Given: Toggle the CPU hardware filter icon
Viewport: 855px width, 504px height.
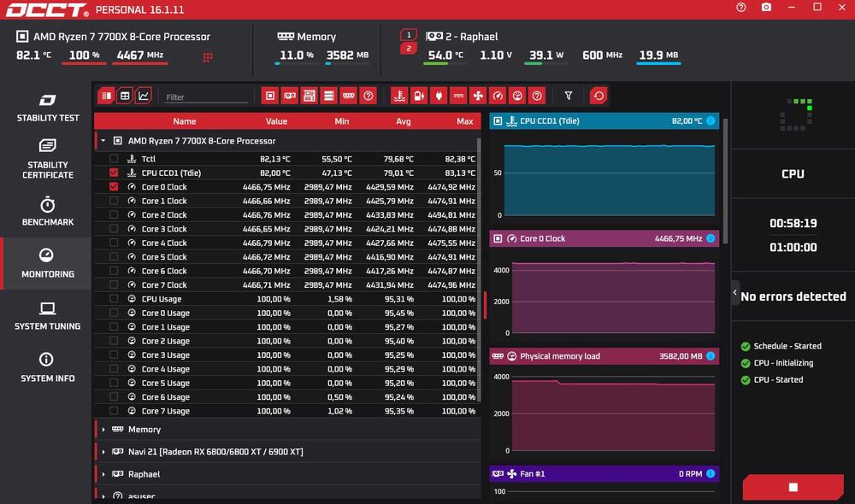Looking at the screenshot, I should [x=270, y=96].
